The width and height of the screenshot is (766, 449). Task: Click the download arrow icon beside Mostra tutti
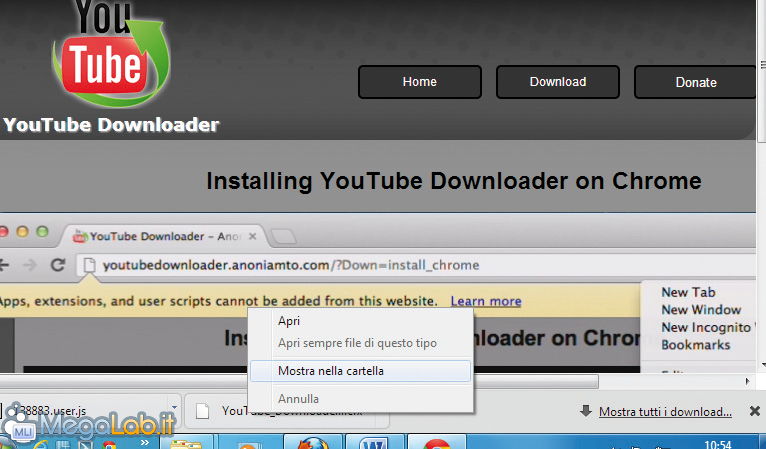pyautogui.click(x=586, y=411)
